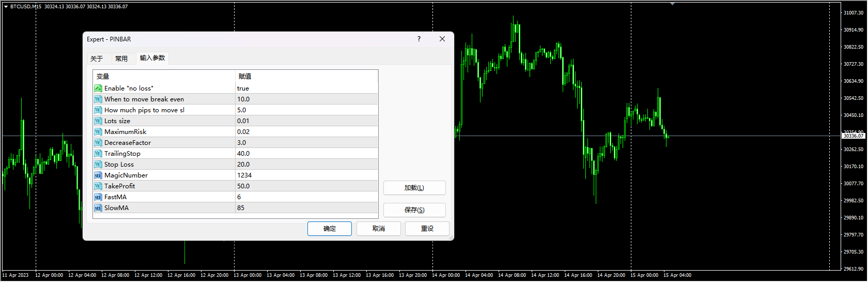Load settings with 加载(L) button
Image resolution: width=868 pixels, height=282 pixels.
coord(414,188)
